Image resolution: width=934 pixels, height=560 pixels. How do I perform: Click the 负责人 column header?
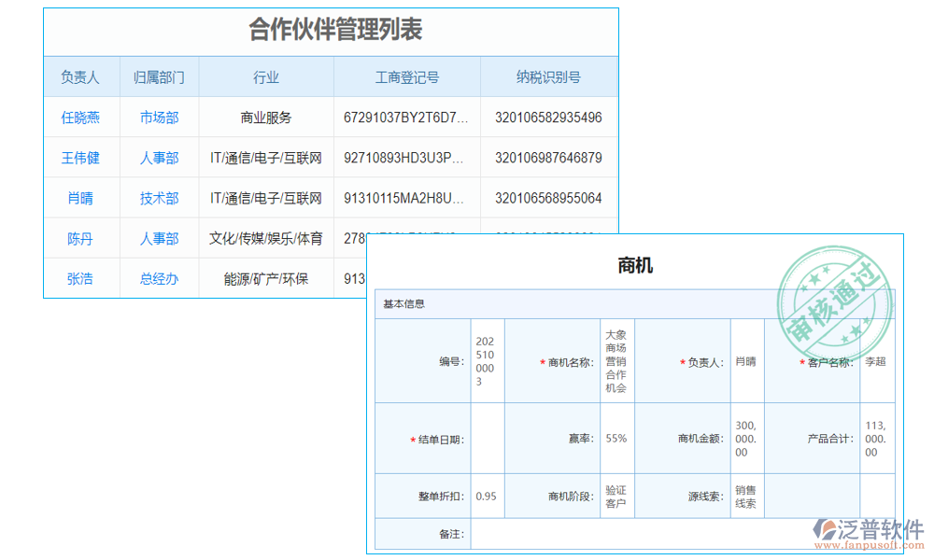(80, 77)
